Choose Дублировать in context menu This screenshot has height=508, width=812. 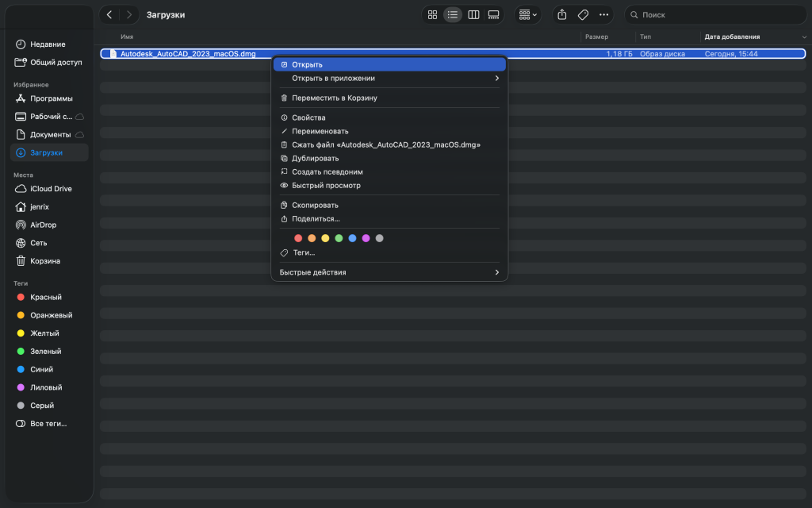(389, 158)
